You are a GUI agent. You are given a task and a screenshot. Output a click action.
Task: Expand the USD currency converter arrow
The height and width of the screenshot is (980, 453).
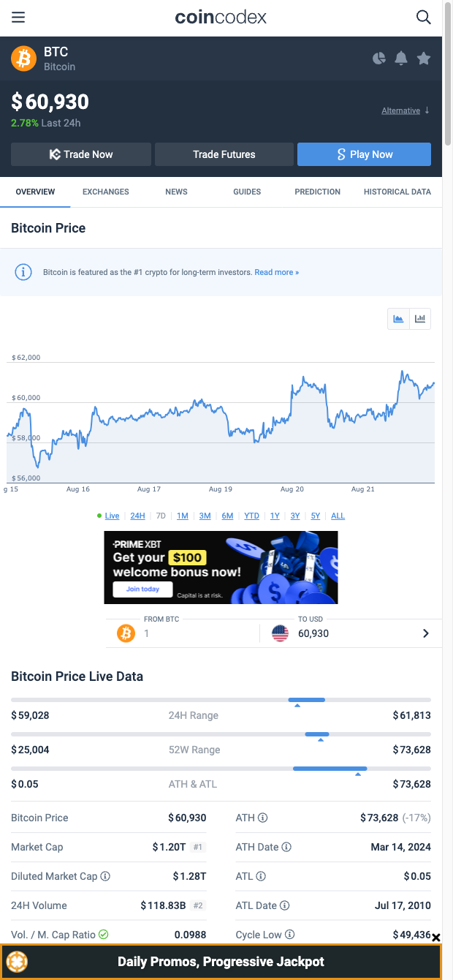(426, 633)
